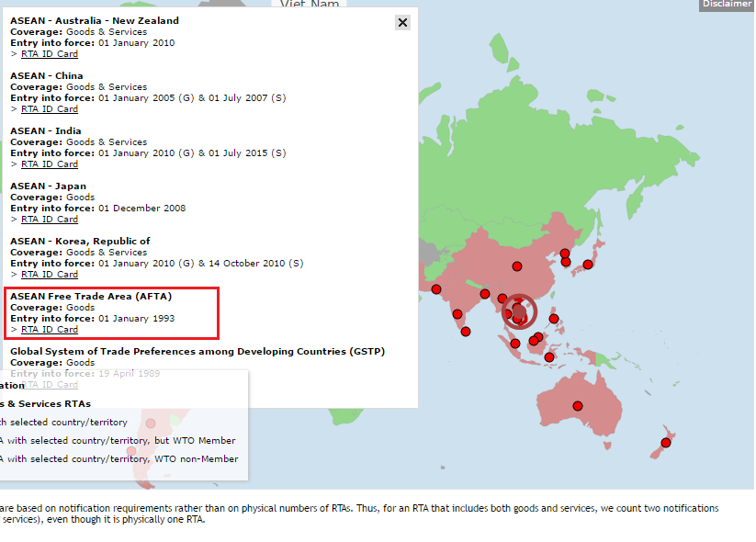Select the Global System of Trade Preferences title
This screenshot has height=542, width=756.
point(197,352)
